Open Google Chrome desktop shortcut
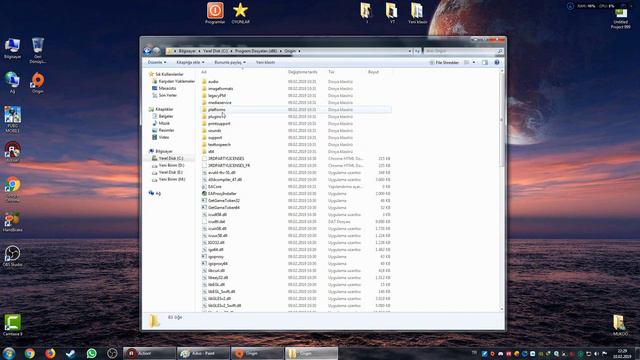 (x=12, y=189)
